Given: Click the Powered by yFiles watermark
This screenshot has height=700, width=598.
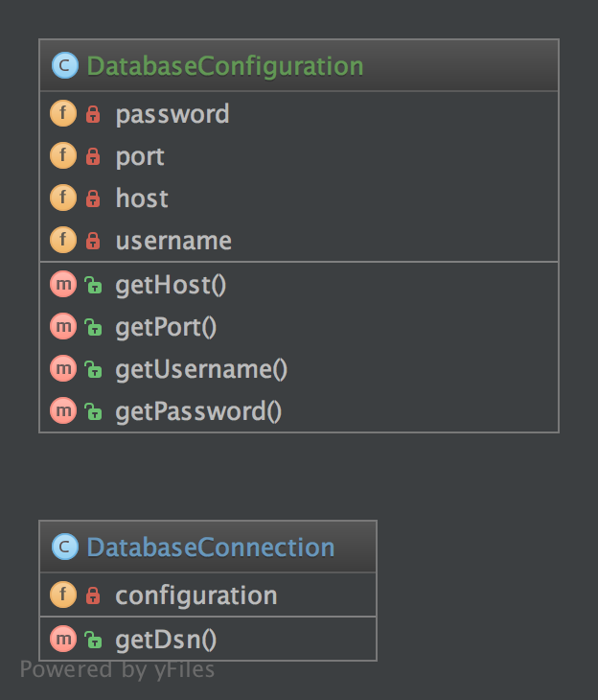Looking at the screenshot, I should click(x=117, y=669).
